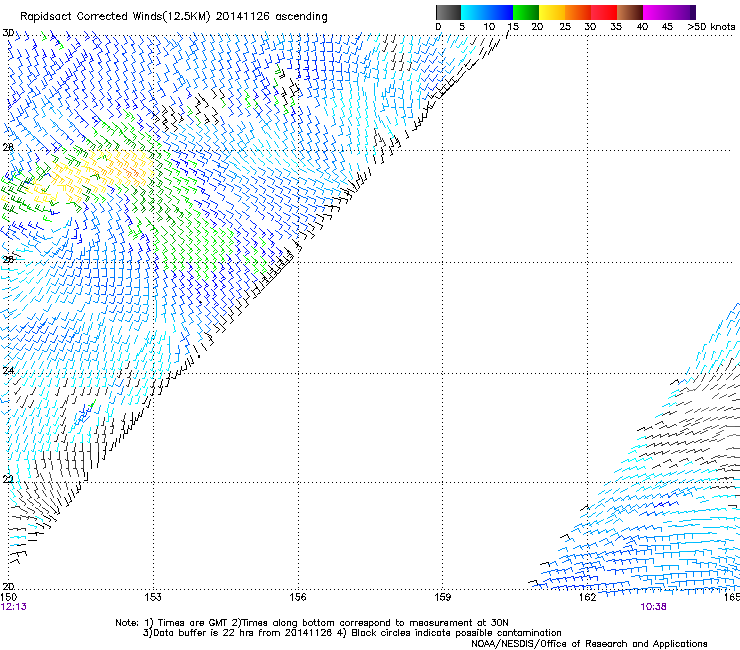Click the title 'Rapidscat Corrected Winds(12.5KM)'
The width and height of the screenshot is (740, 650).
coord(115,17)
